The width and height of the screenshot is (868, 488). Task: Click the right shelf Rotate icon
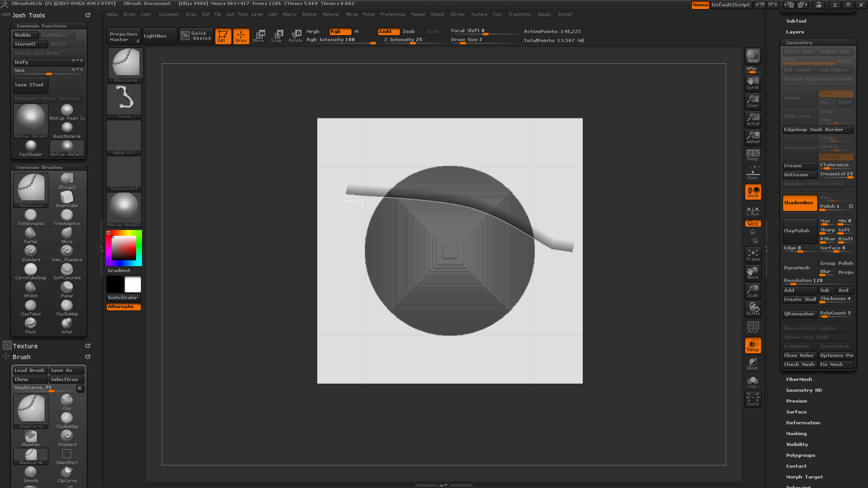753,309
